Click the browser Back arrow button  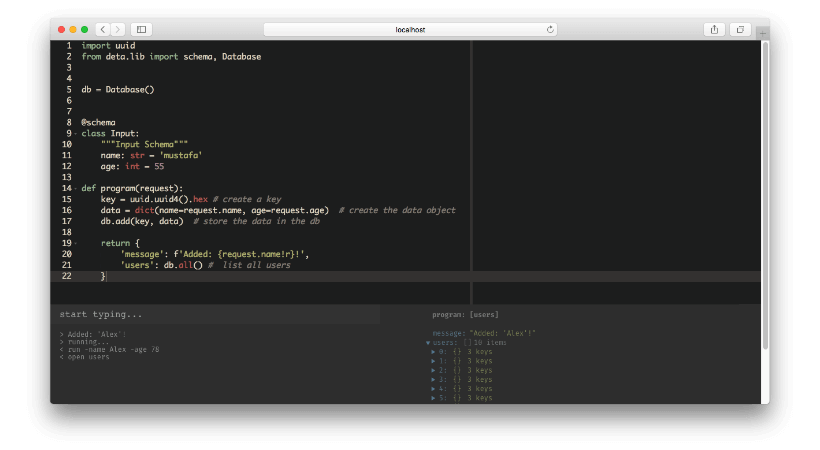pyautogui.click(x=103, y=30)
